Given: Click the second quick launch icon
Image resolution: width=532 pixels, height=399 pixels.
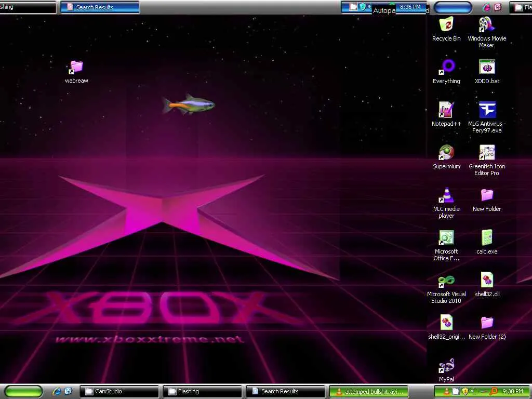Looking at the screenshot, I should pyautogui.click(x=68, y=391).
